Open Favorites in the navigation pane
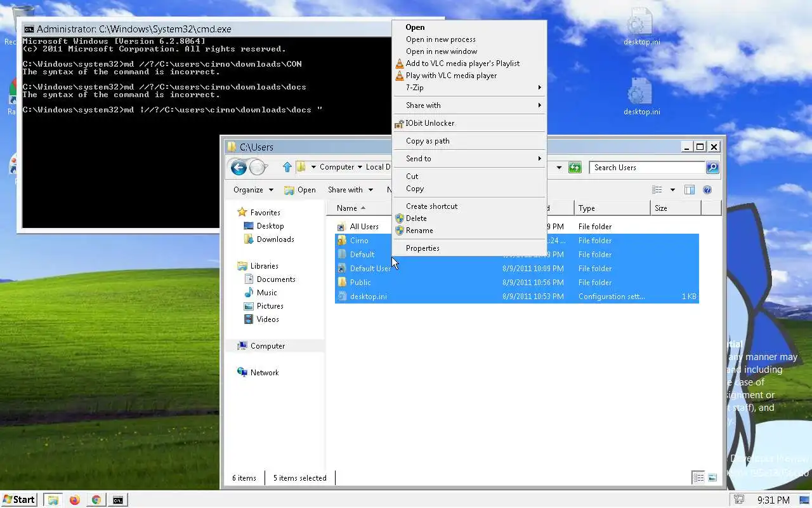This screenshot has height=508, width=812. 265,213
